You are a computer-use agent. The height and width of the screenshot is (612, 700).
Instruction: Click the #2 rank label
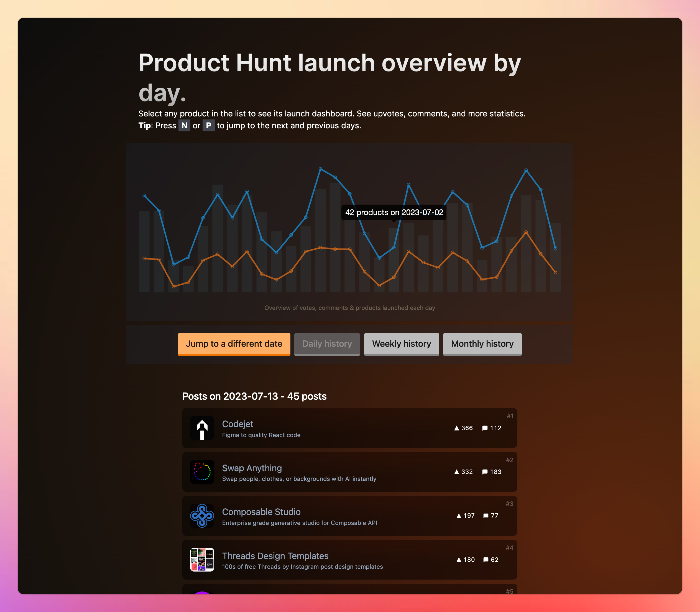[x=509, y=460]
